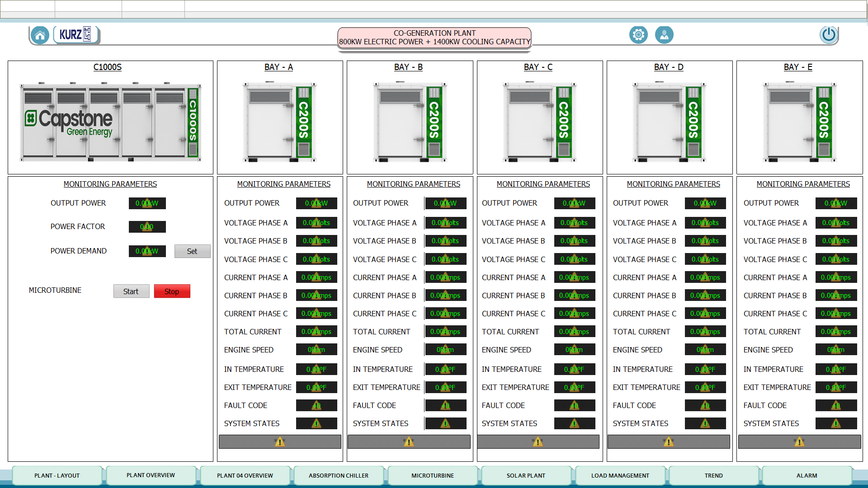Open PLANT 04 OVERVIEW tab
The height and width of the screenshot is (488, 868).
[x=245, y=475]
